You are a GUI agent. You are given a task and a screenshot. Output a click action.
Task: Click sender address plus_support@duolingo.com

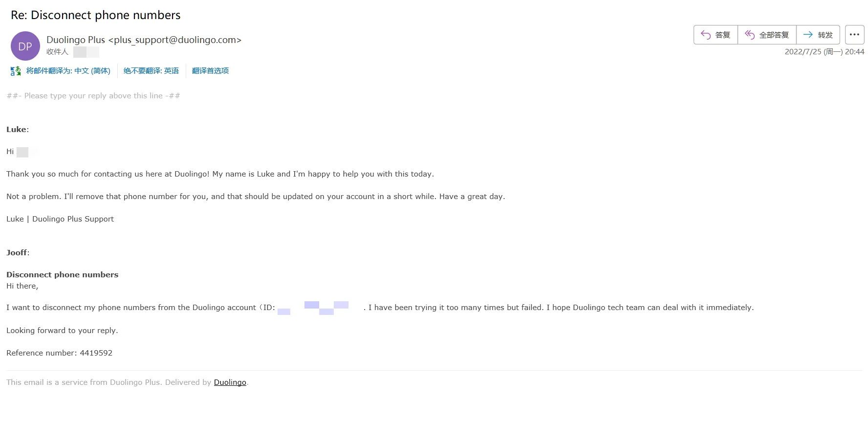click(x=175, y=40)
